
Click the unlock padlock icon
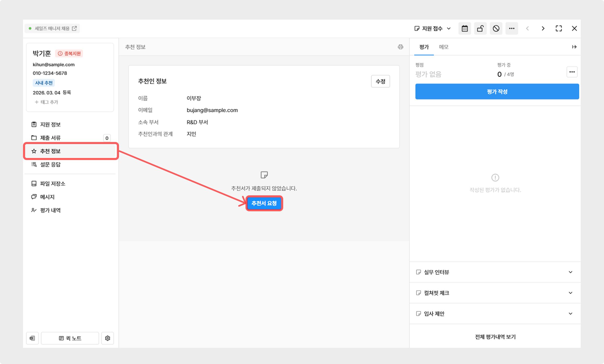[x=480, y=29]
